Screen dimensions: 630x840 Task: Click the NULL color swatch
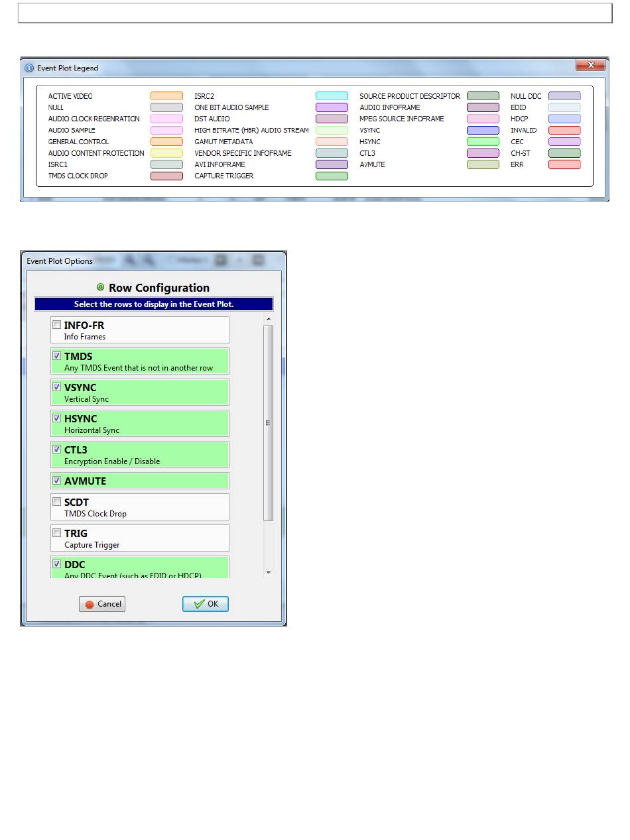(x=166, y=107)
